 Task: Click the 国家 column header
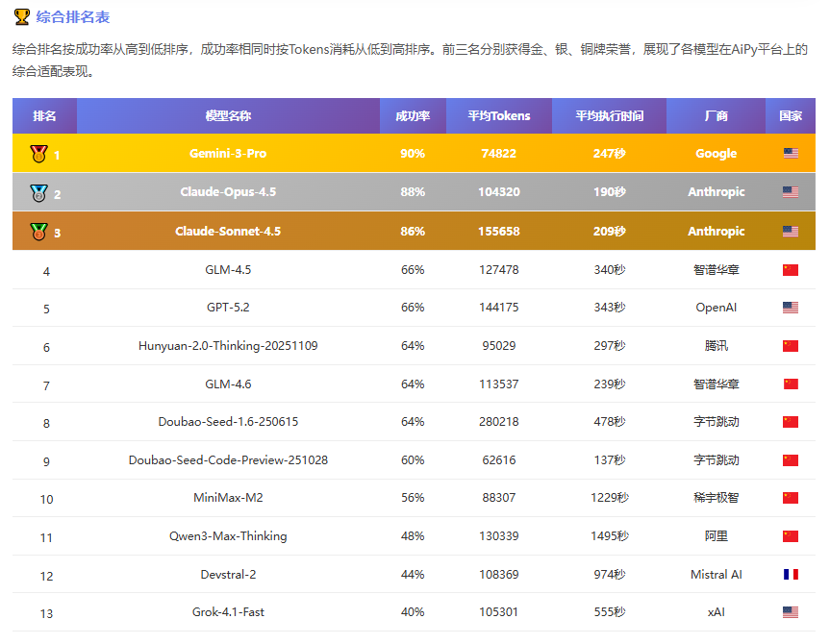pyautogui.click(x=791, y=116)
